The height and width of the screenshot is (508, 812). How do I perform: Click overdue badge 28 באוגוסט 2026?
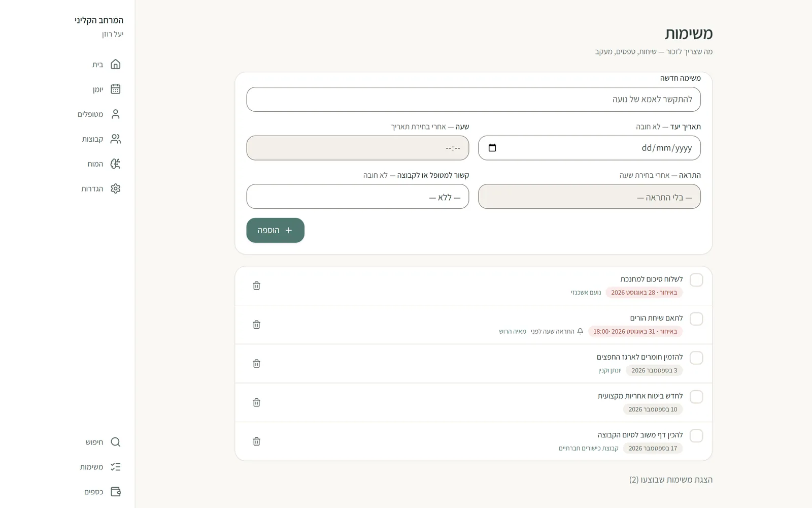point(644,293)
